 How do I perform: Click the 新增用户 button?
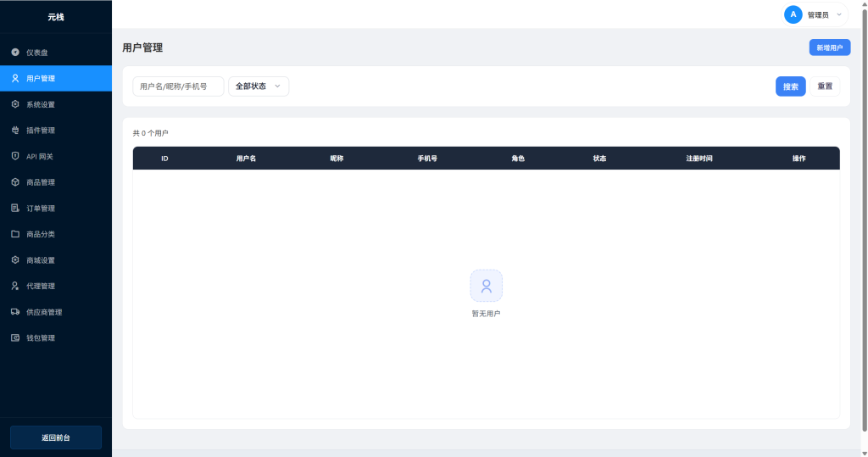coord(829,48)
